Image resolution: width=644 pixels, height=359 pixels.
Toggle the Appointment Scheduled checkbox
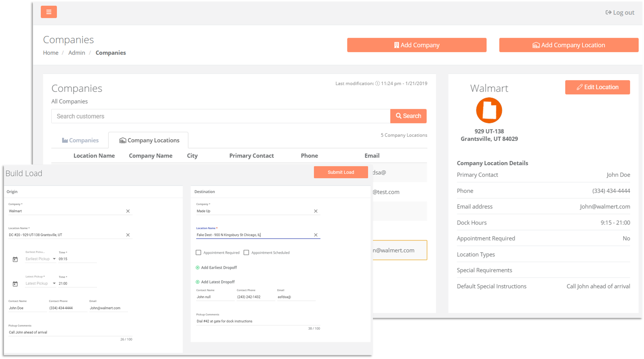click(246, 252)
